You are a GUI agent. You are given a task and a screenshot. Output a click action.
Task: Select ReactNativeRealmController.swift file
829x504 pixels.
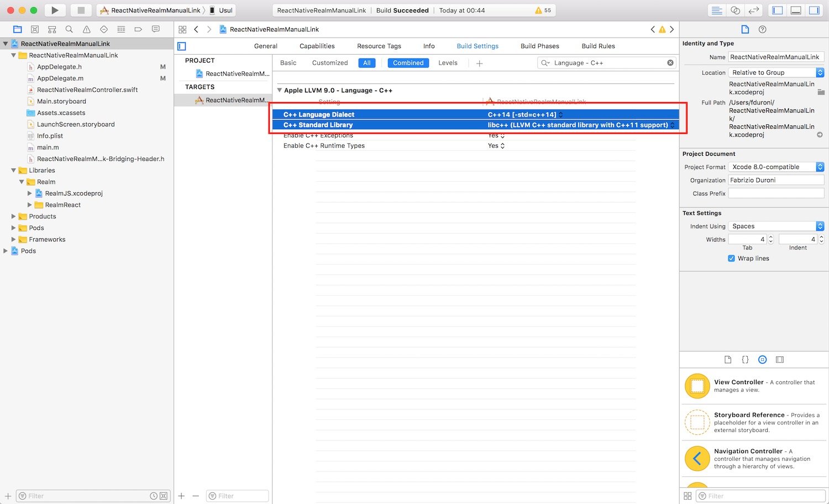point(87,90)
